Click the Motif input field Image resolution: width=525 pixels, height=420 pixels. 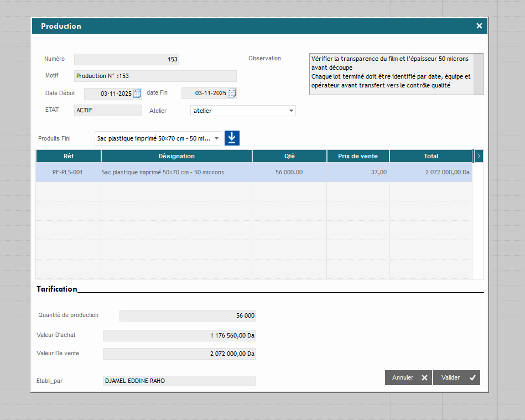point(155,76)
